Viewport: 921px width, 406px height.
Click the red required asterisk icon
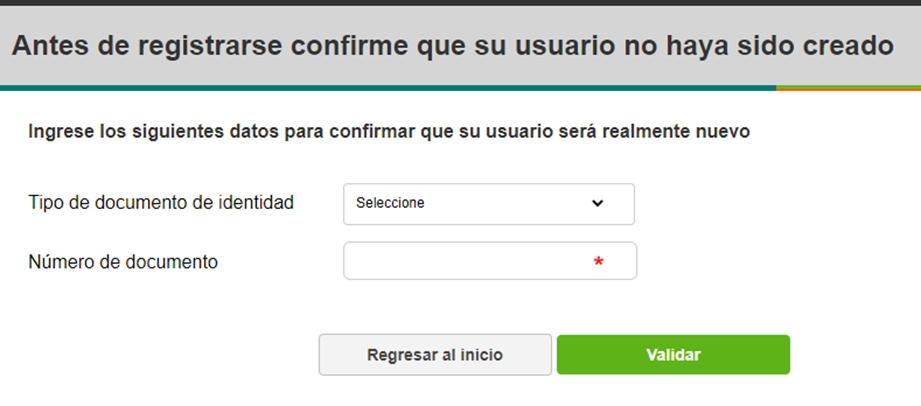coord(598,263)
